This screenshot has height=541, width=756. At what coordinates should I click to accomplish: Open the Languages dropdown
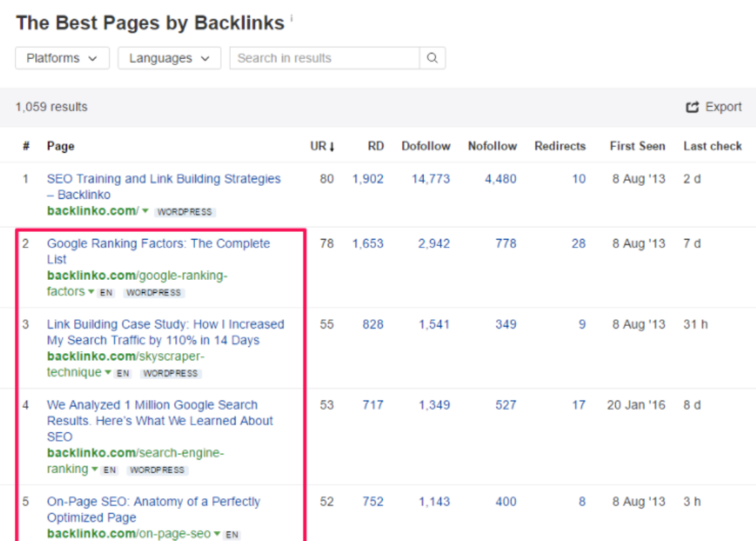169,58
